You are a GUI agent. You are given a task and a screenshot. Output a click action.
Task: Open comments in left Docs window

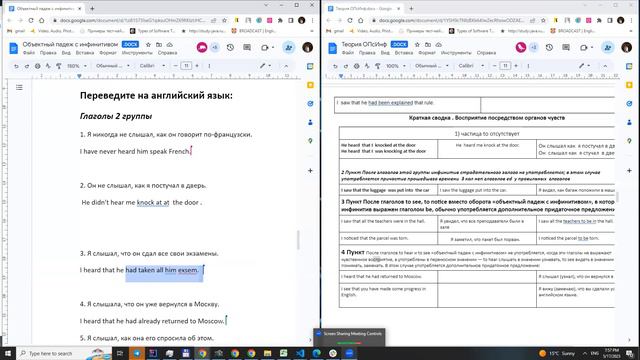(247, 47)
